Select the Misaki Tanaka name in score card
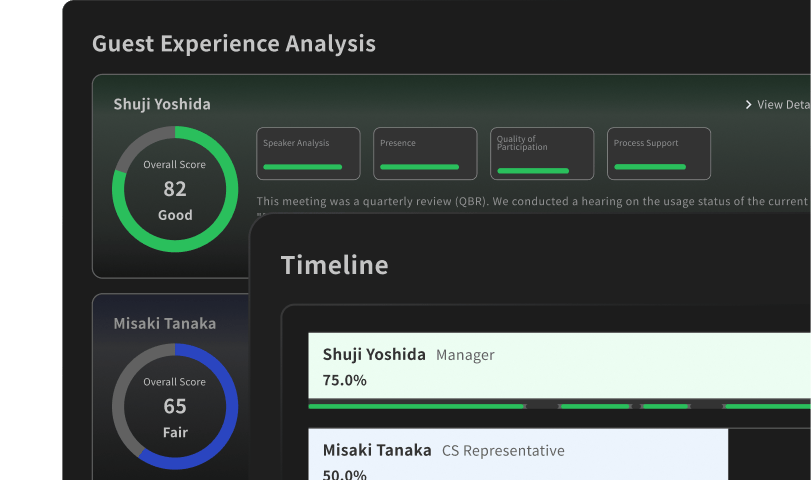 164,323
